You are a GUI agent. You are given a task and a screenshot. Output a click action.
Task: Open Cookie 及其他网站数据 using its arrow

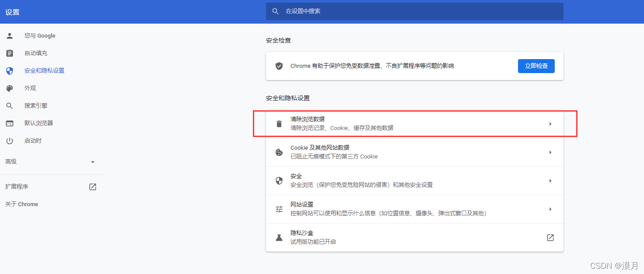(x=550, y=152)
